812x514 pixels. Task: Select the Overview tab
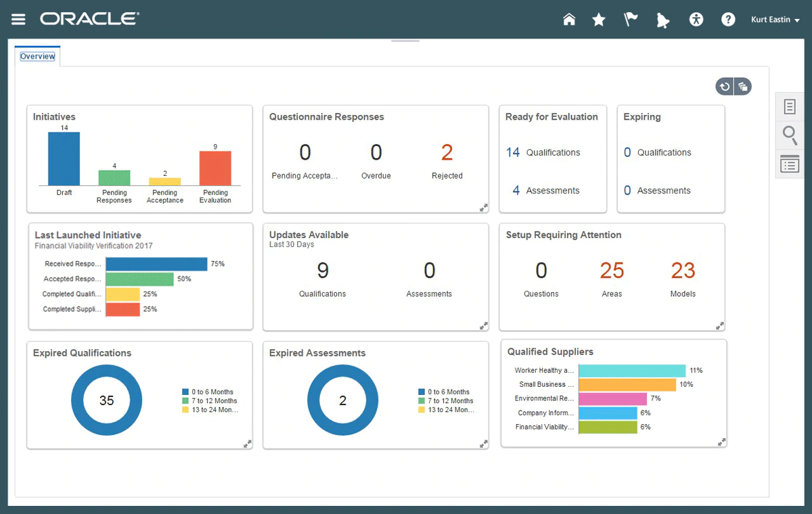click(37, 57)
